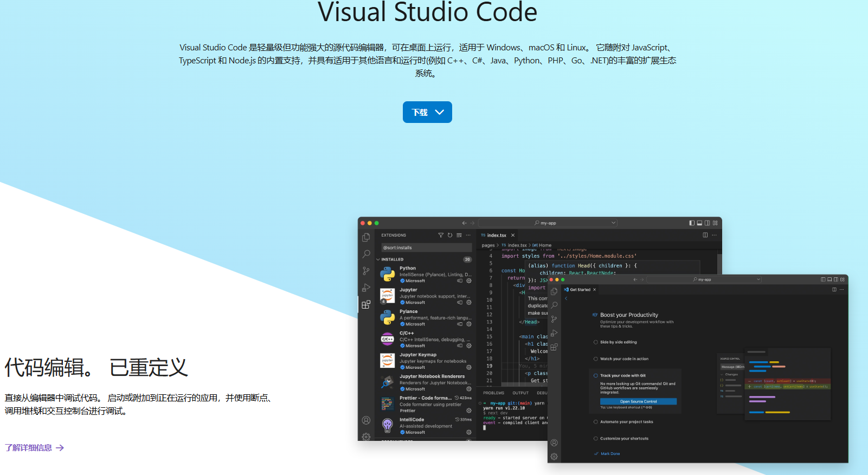Close the Get Started tab

tap(595, 290)
